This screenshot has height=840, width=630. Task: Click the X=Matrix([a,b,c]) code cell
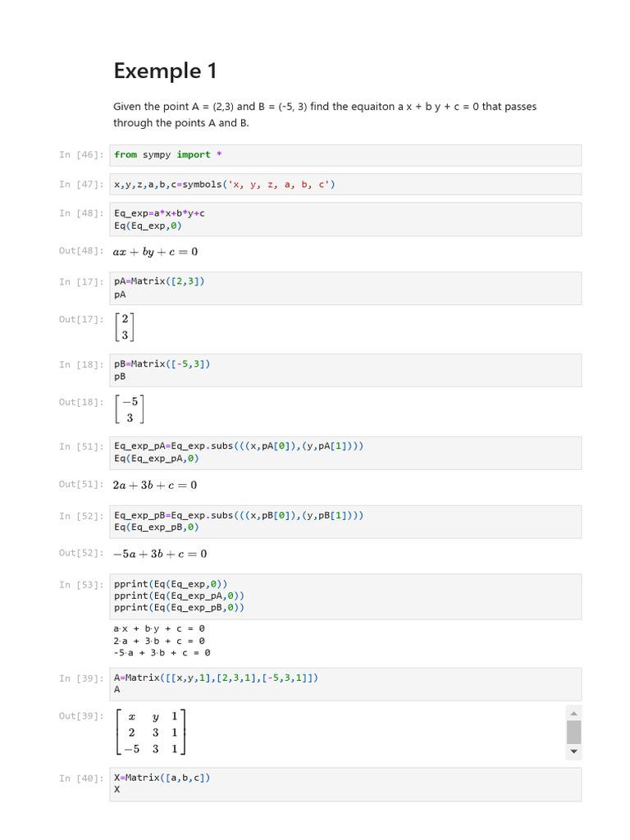point(345,783)
